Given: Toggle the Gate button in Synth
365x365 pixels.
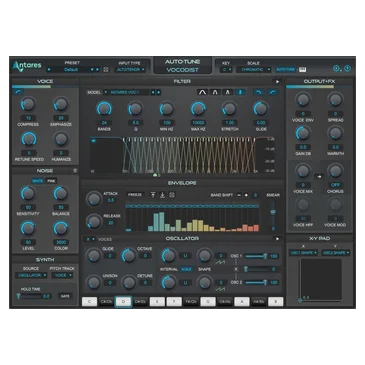Looking at the screenshot, I should coord(65,296).
